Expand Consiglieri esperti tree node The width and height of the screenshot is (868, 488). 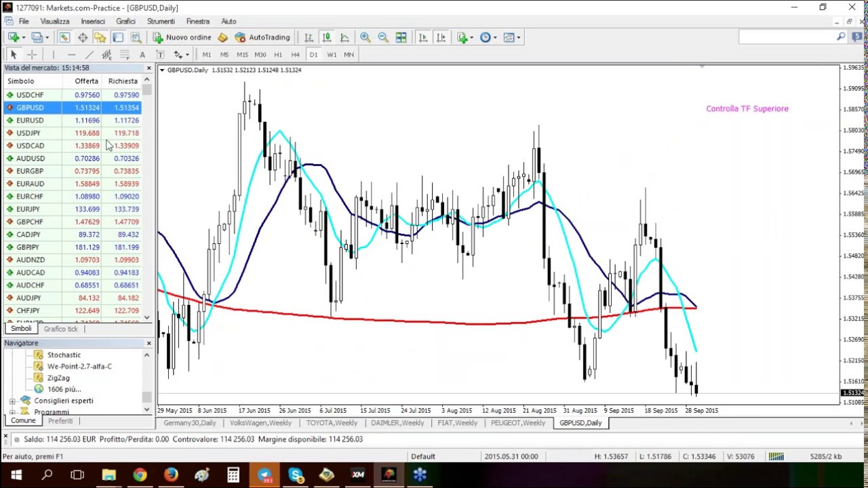pos(12,401)
